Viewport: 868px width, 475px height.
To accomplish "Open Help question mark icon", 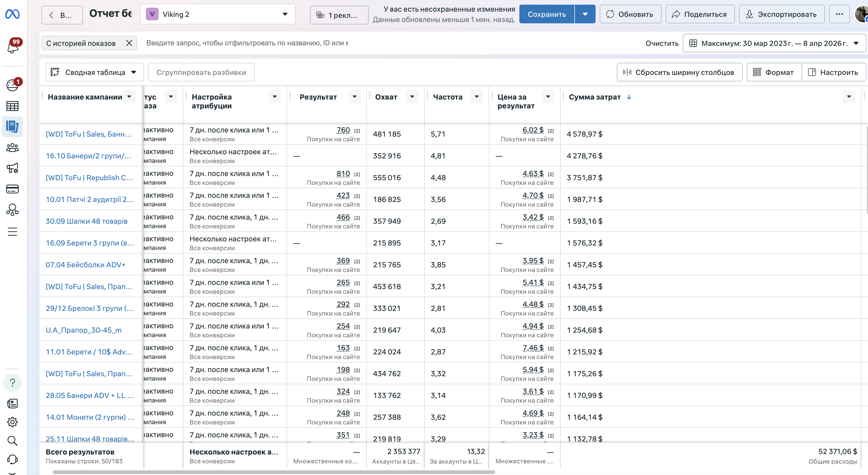I will pos(12,383).
